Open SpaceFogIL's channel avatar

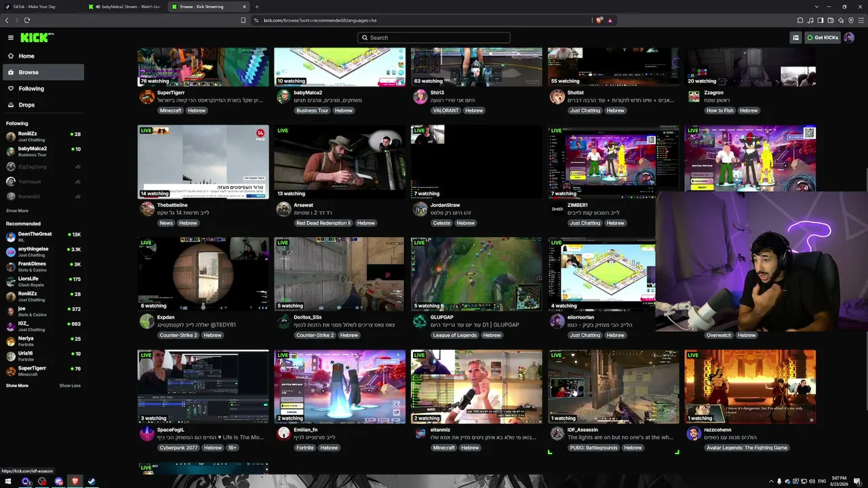click(x=146, y=434)
